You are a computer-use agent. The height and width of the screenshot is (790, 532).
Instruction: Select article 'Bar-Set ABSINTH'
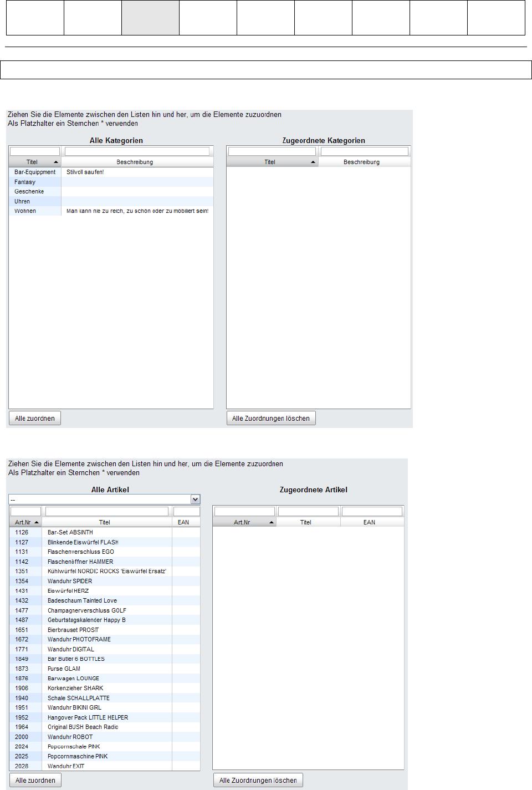[x=105, y=532]
